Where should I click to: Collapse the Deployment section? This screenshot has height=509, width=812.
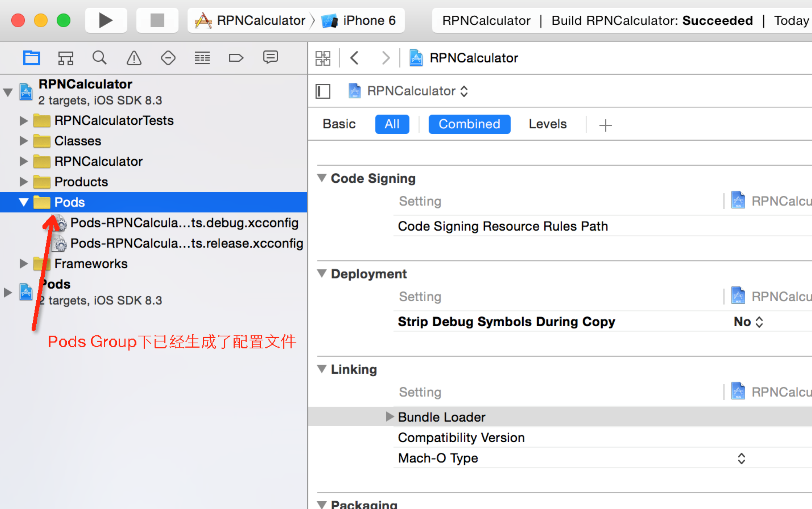click(x=322, y=273)
